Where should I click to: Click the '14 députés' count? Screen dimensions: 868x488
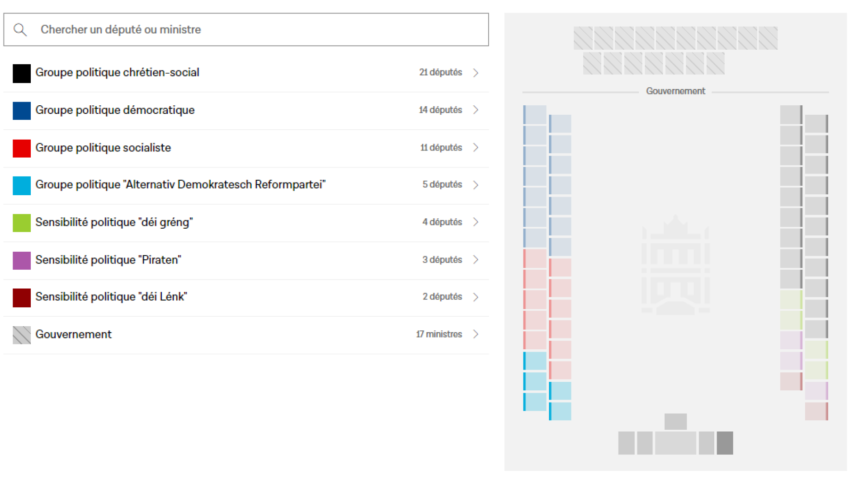click(440, 110)
